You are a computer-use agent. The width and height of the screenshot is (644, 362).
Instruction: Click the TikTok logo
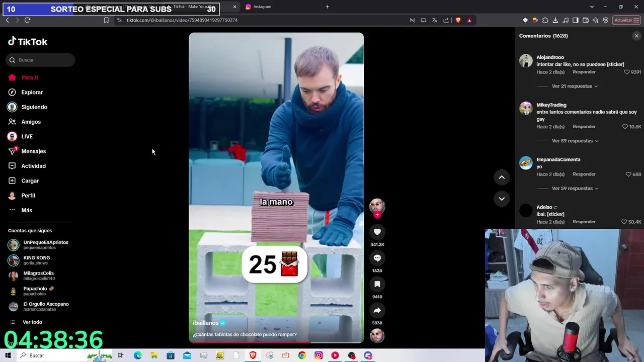28,42
